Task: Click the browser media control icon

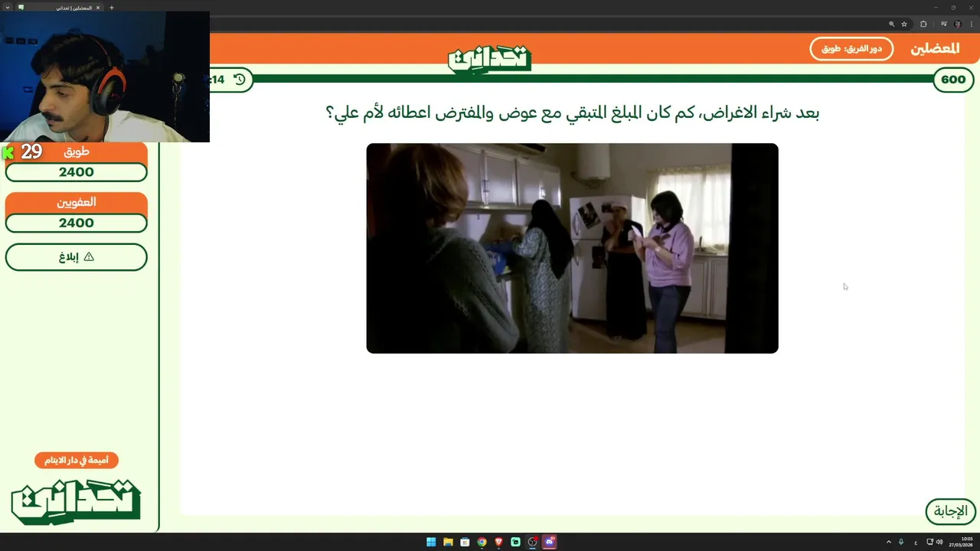Action: tap(944, 24)
